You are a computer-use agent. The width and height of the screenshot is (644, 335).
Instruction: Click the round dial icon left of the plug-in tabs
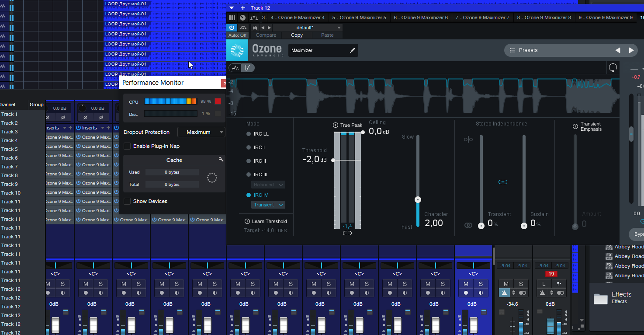pos(243,17)
